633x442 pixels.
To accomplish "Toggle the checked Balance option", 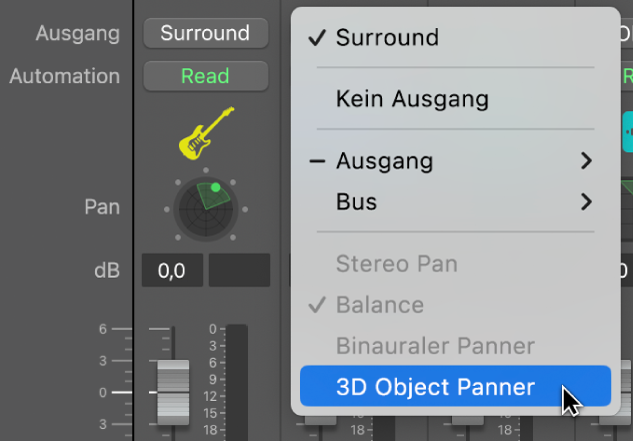I will pos(379,305).
